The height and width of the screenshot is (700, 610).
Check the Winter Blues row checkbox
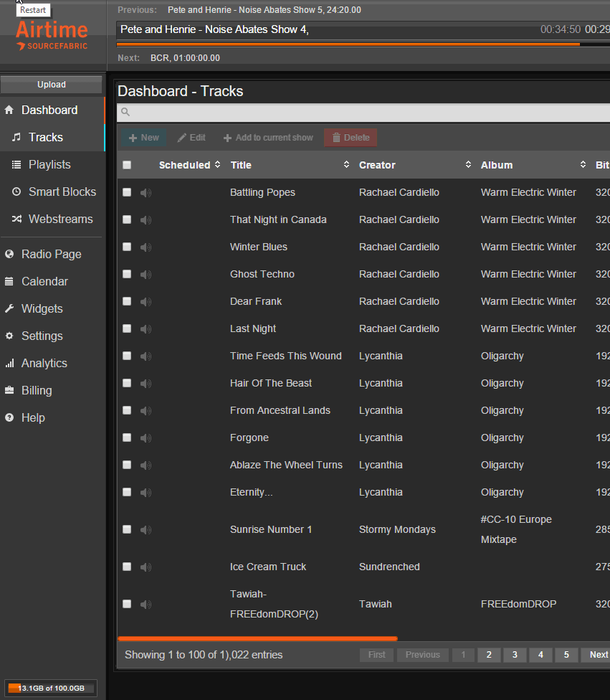tap(127, 247)
